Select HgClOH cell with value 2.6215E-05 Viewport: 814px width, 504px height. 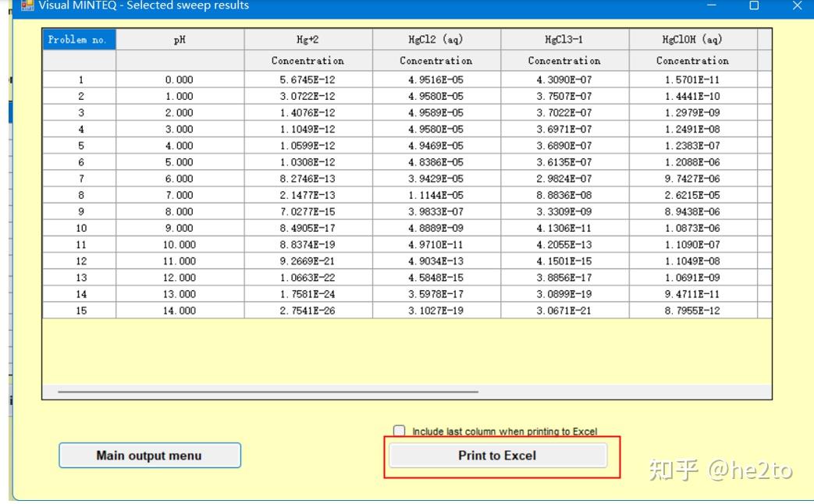(x=692, y=195)
